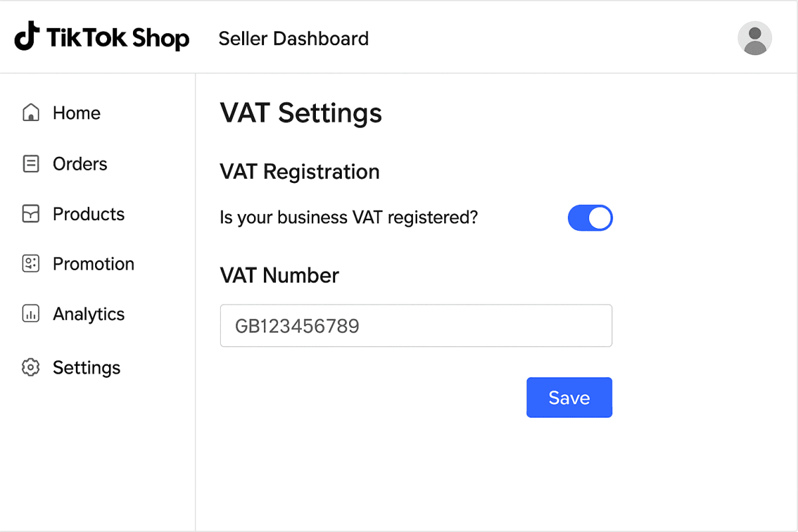This screenshot has width=798, height=532.
Task: Click the TikTok Shop wordmark text
Action: click(x=118, y=38)
